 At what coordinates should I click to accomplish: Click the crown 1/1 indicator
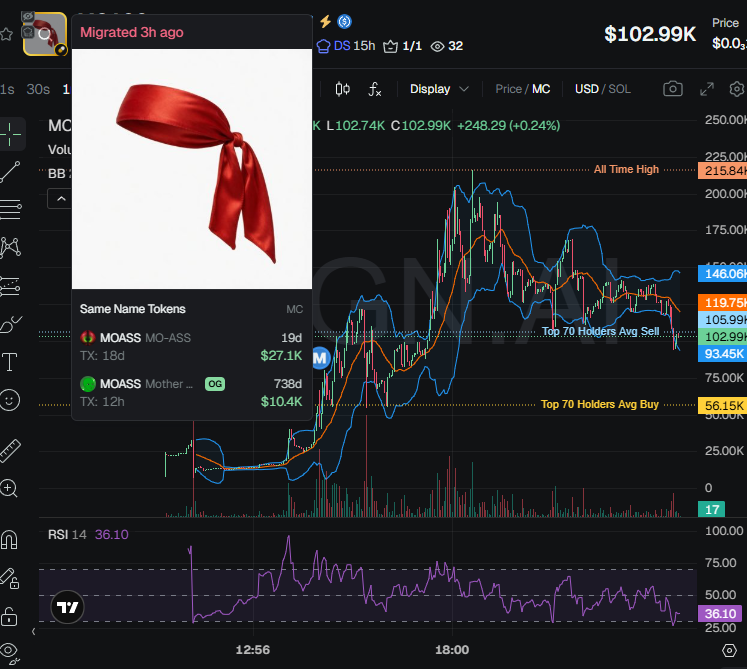[x=403, y=46]
